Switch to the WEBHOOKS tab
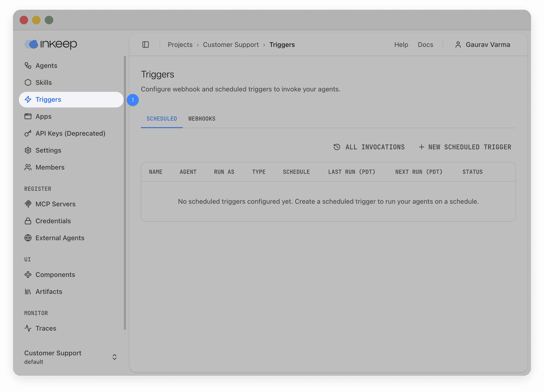This screenshot has height=392, width=544. pyautogui.click(x=201, y=118)
